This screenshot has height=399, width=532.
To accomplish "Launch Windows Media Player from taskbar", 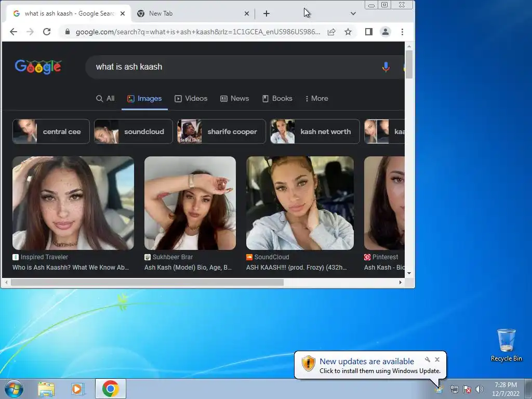I will (x=78, y=389).
